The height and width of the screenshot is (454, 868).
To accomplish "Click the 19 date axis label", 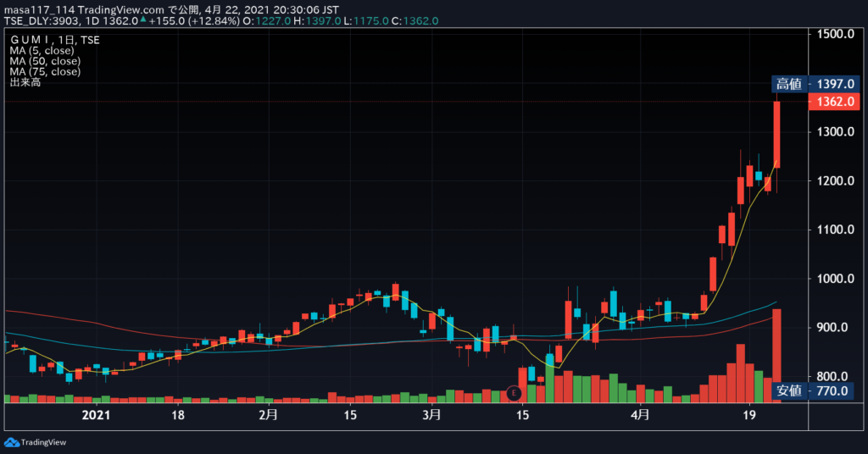I will pyautogui.click(x=749, y=415).
